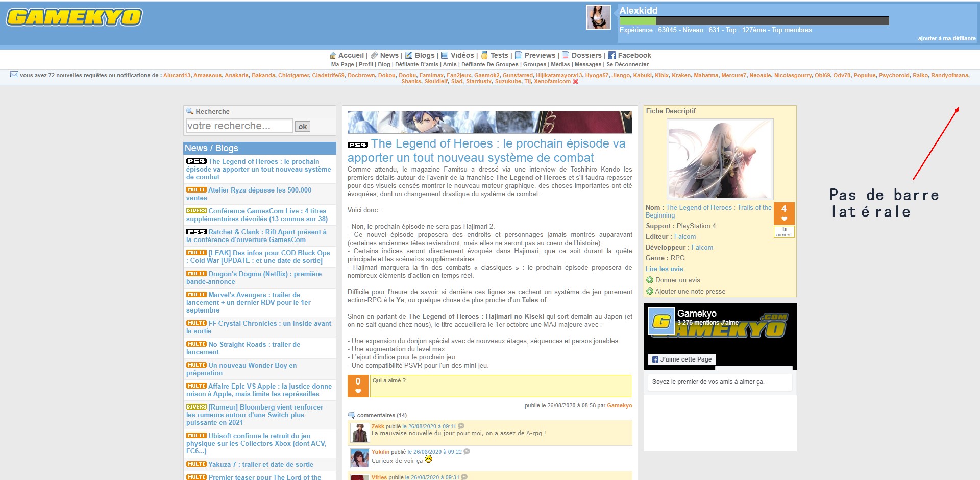This screenshot has width=980, height=480.
Task: Click the Lire les avis link
Action: point(664,269)
